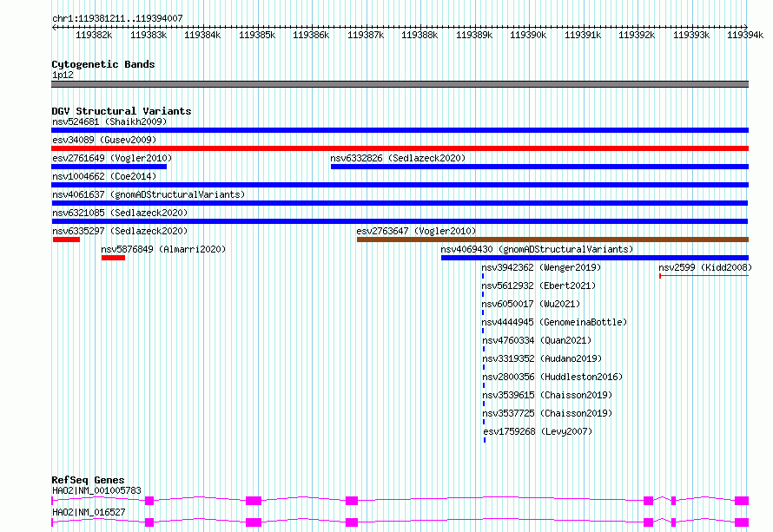Click the blue nsv4061637 variant bar

coord(400,203)
